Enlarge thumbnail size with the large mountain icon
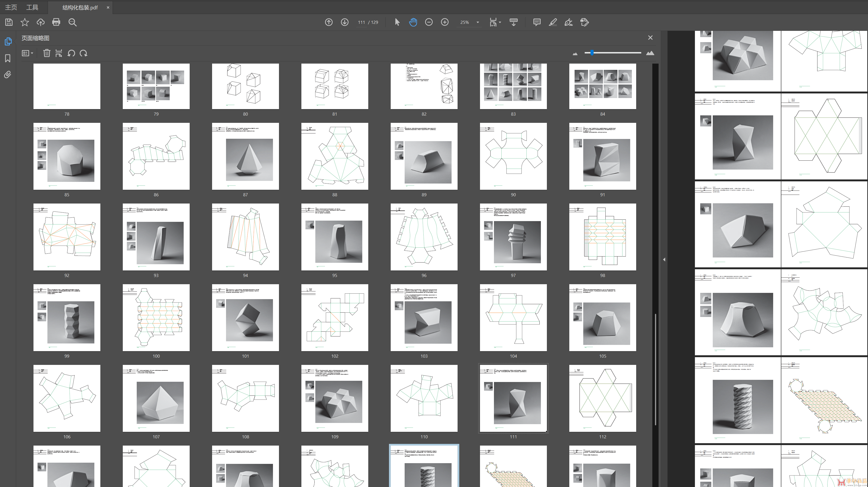 pos(650,53)
